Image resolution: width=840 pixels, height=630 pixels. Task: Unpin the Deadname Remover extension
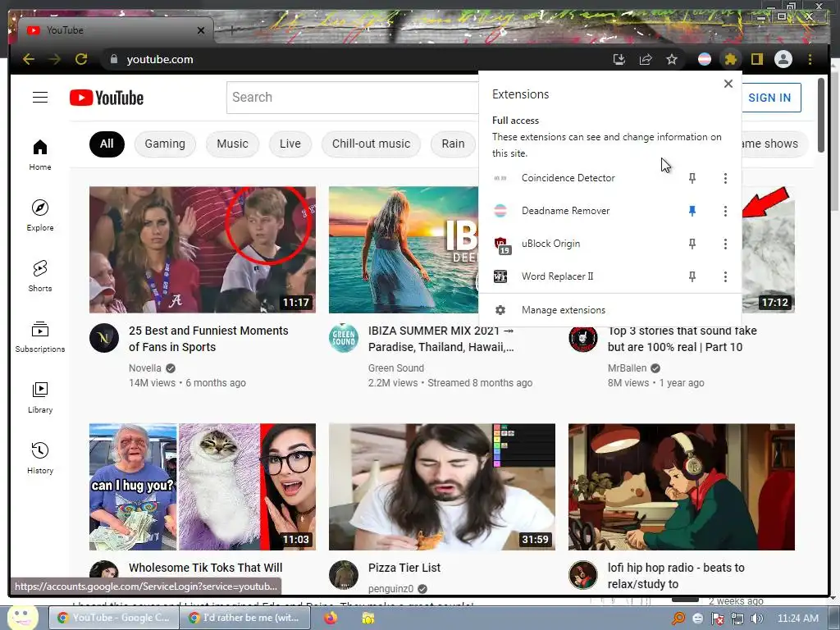point(692,211)
